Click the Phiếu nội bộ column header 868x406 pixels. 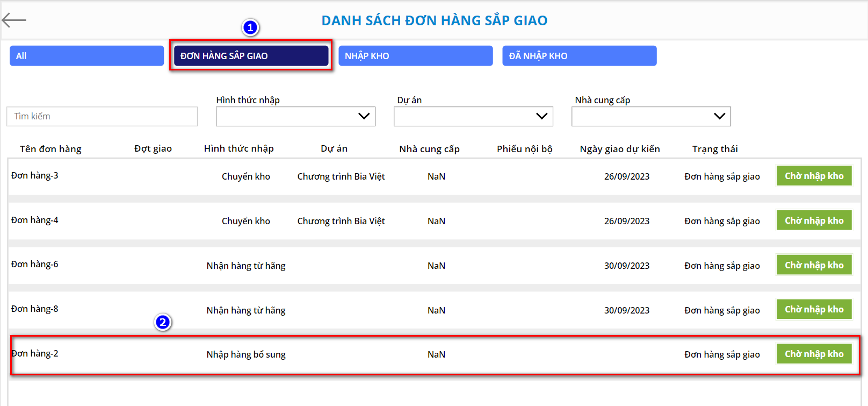(525, 149)
